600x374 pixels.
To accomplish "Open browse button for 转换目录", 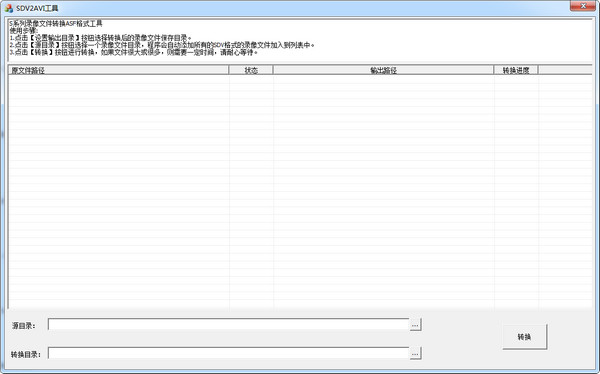I will (x=415, y=353).
